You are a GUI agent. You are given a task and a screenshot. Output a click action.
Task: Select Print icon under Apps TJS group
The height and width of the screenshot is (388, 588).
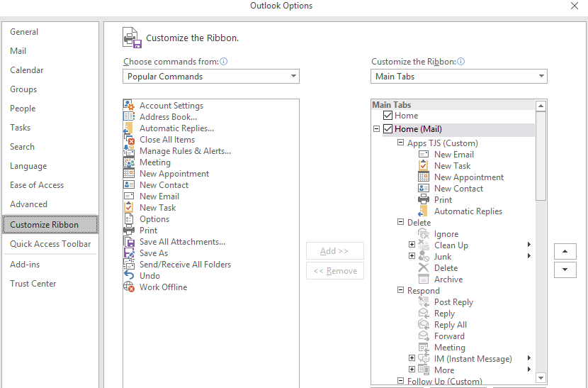click(424, 200)
